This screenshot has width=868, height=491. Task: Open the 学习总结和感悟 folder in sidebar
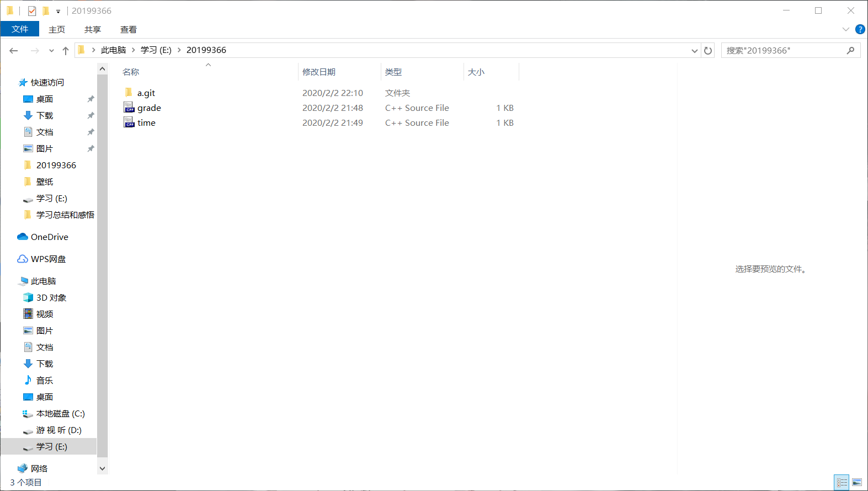point(65,215)
